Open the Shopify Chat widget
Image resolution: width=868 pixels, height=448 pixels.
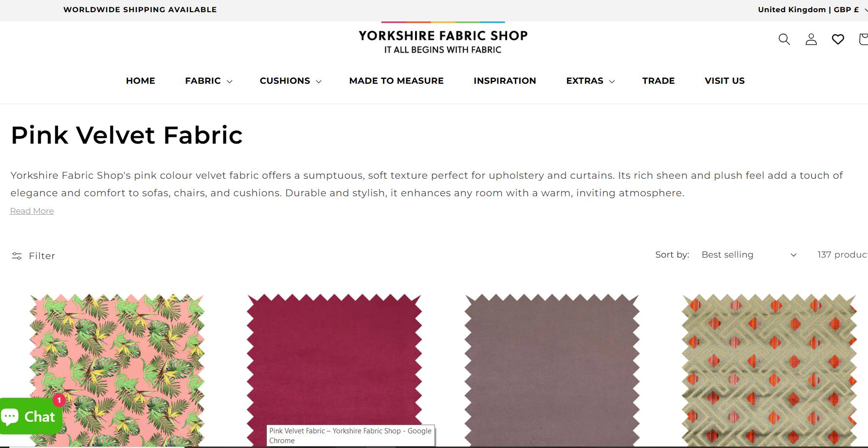[30, 416]
